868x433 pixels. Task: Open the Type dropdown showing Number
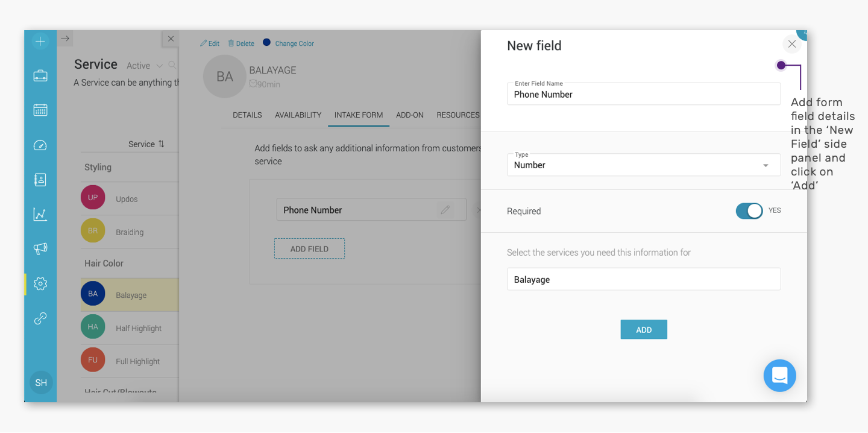click(x=644, y=165)
